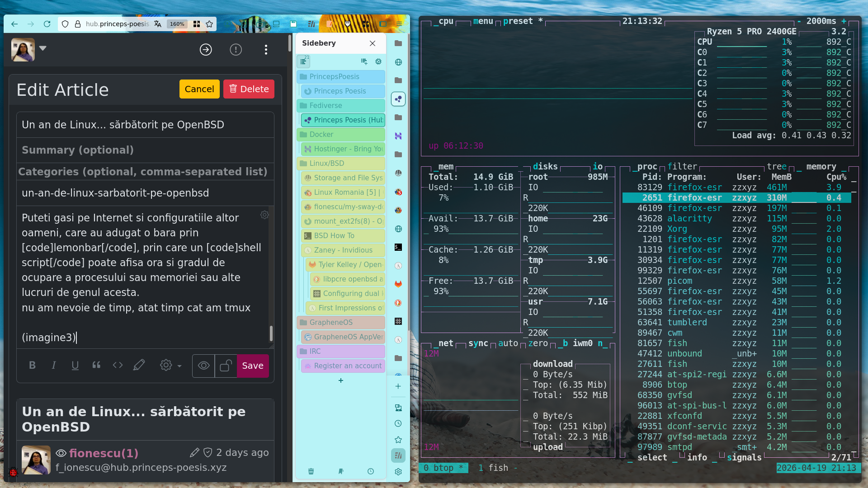The height and width of the screenshot is (488, 868).
Task: Save the edited article
Action: click(x=253, y=366)
